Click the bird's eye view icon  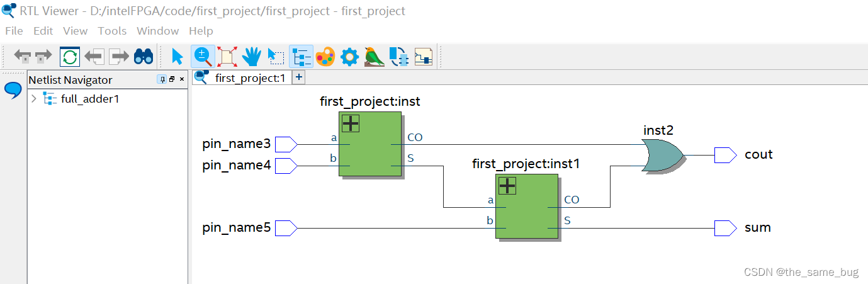(374, 57)
